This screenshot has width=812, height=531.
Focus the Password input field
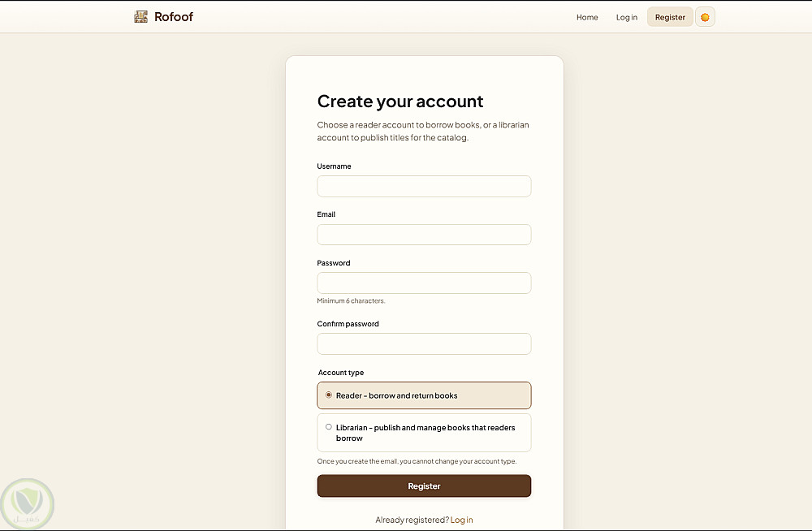[424, 283]
